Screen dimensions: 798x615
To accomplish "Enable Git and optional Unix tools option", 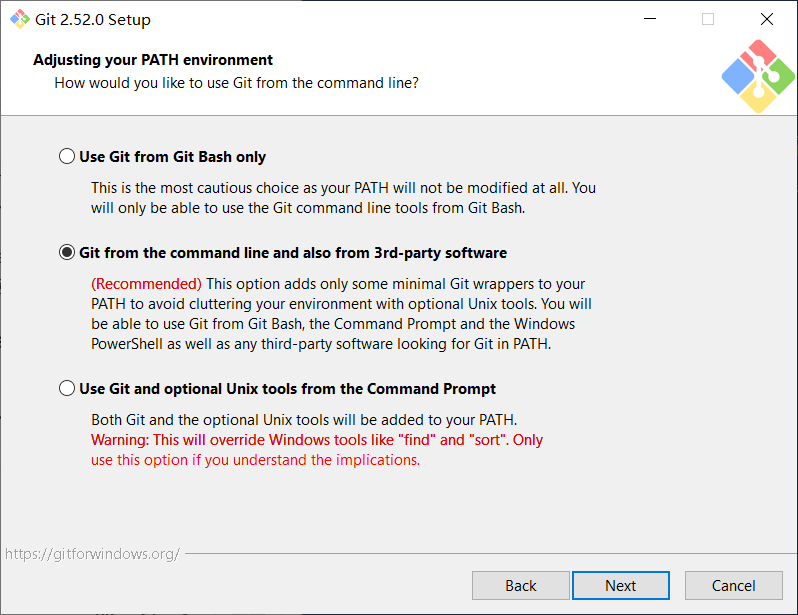I will [x=67, y=389].
